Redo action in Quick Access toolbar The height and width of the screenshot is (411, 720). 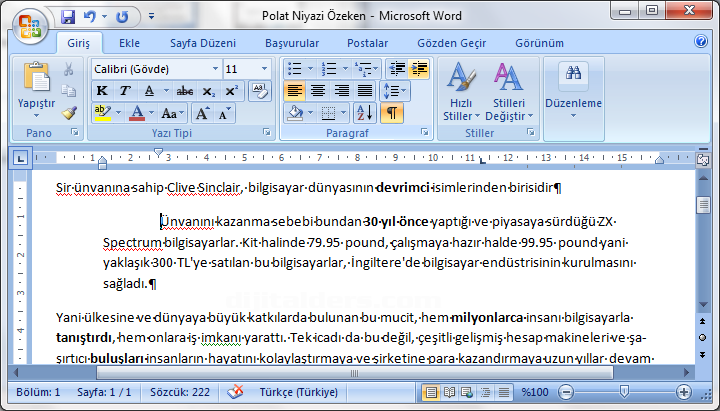[x=122, y=17]
